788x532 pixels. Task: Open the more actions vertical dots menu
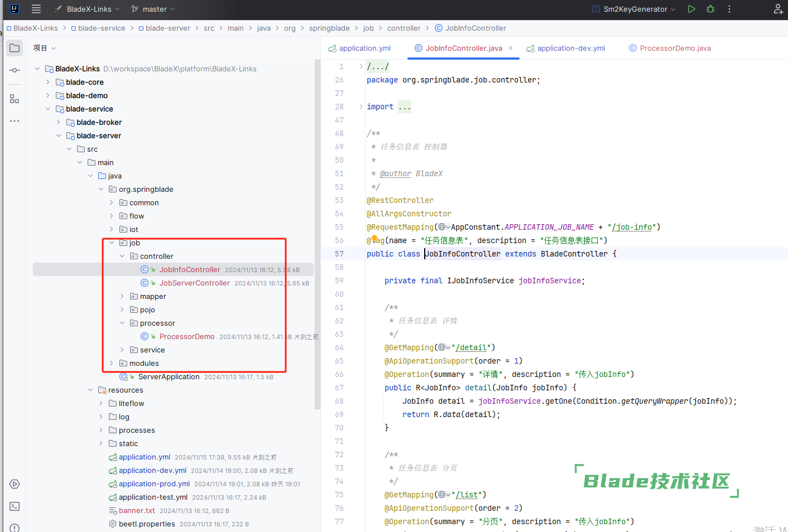coord(729,9)
